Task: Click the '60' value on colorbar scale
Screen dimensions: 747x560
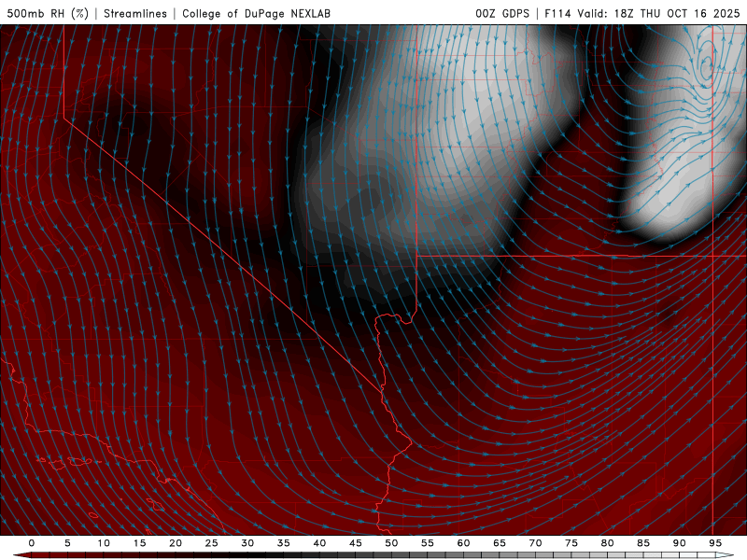Action: pyautogui.click(x=463, y=543)
